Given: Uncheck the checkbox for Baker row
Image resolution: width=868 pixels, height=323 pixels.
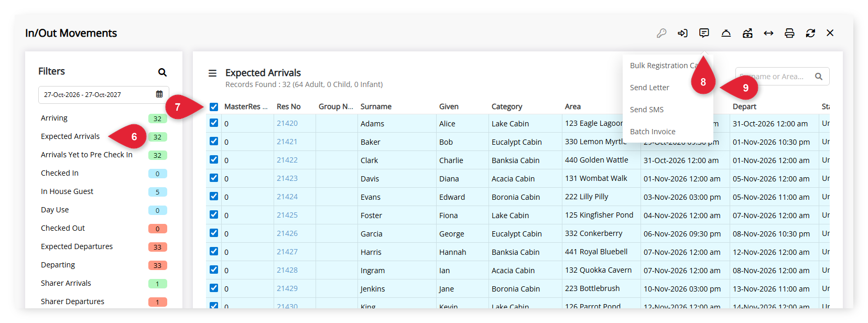Looking at the screenshot, I should [214, 141].
